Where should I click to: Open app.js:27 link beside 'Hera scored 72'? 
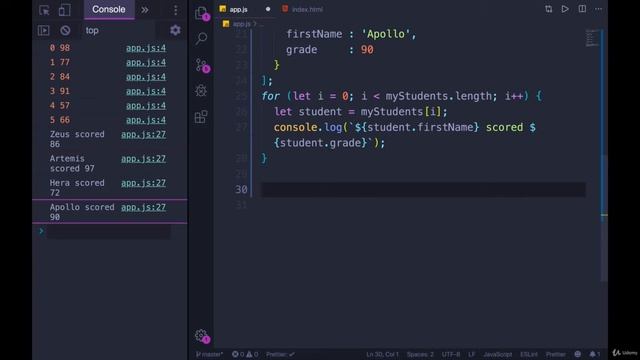[x=143, y=183]
